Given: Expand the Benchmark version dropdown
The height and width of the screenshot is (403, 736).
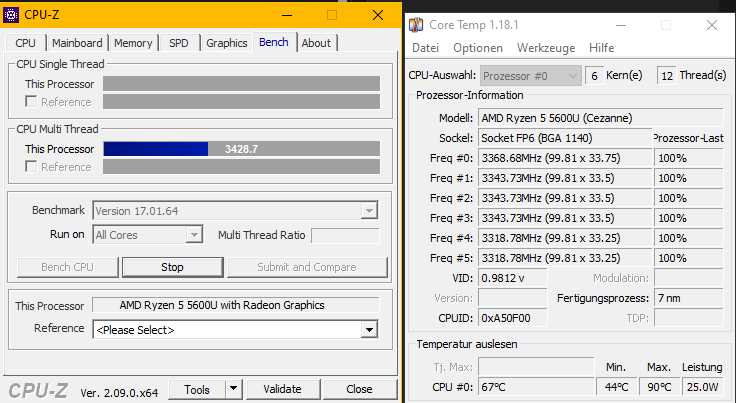Looking at the screenshot, I should 369,211.
